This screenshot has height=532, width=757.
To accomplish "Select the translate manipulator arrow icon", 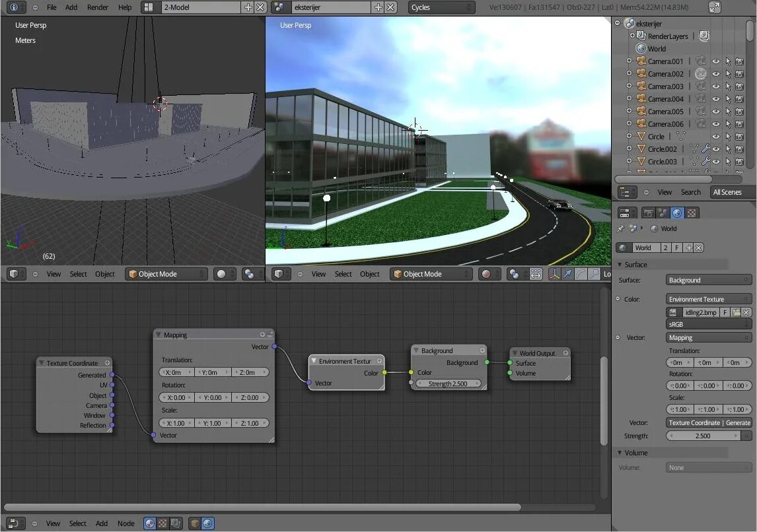I will (568, 274).
